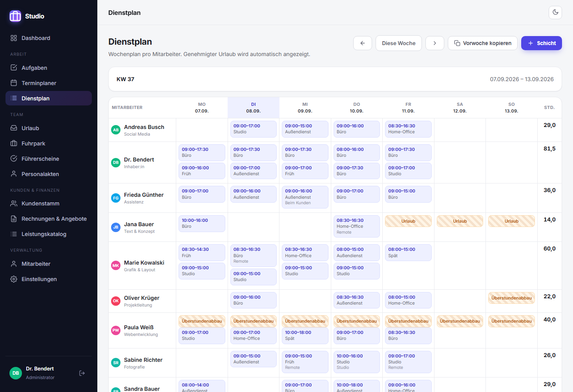Click the Personalakten person icon
The height and width of the screenshot is (392, 573).
click(14, 174)
